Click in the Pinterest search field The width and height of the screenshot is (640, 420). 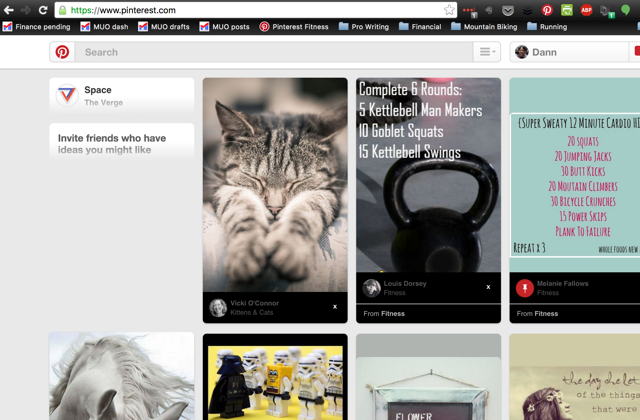(273, 52)
